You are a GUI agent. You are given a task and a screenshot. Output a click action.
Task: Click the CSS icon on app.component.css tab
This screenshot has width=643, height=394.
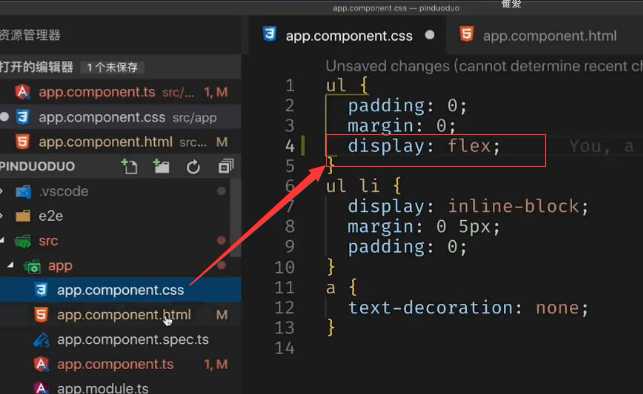pos(270,34)
